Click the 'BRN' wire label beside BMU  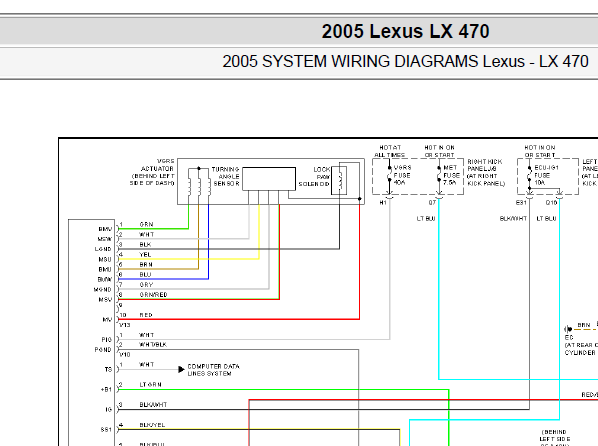point(146,264)
